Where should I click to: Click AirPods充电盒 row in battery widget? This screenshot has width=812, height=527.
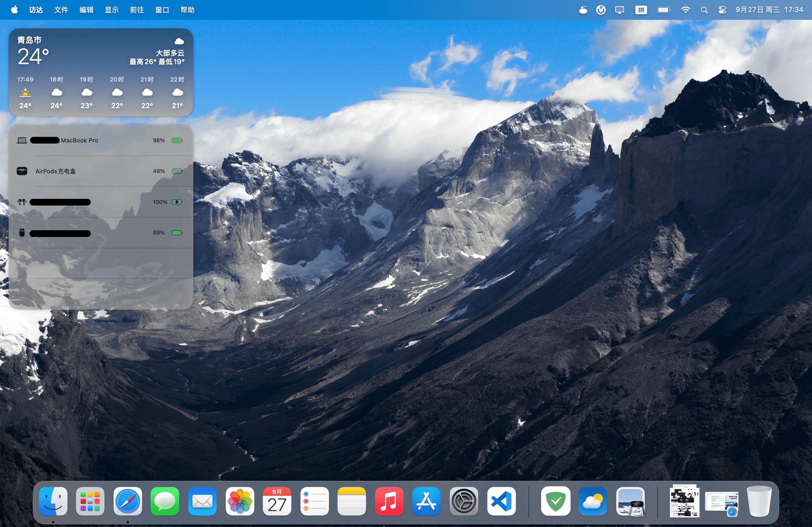pos(101,171)
